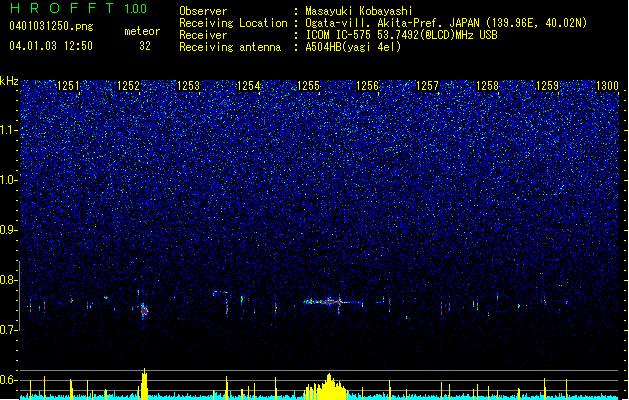Click the 1254 time marker
Image resolution: width=629 pixels, height=400 pixels.
[248, 86]
